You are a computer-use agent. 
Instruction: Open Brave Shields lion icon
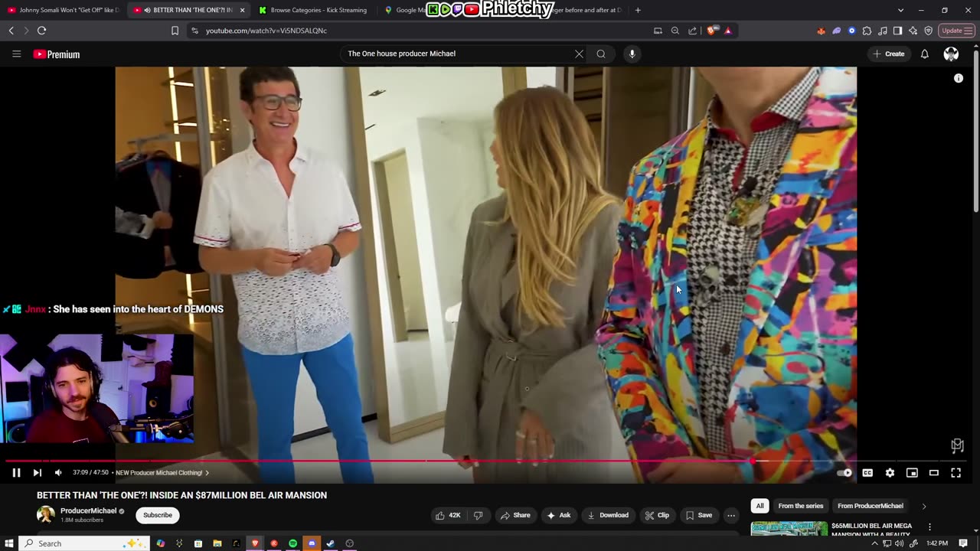click(712, 31)
